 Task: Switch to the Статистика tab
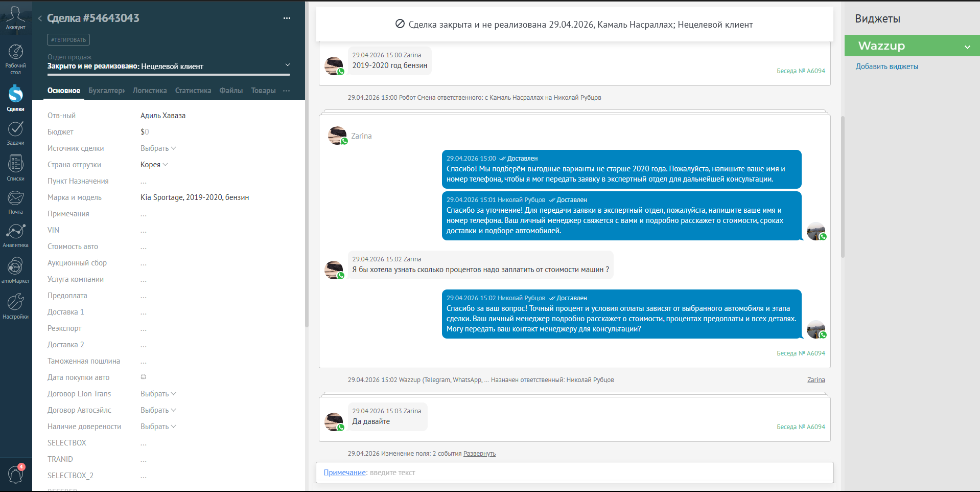(x=193, y=91)
